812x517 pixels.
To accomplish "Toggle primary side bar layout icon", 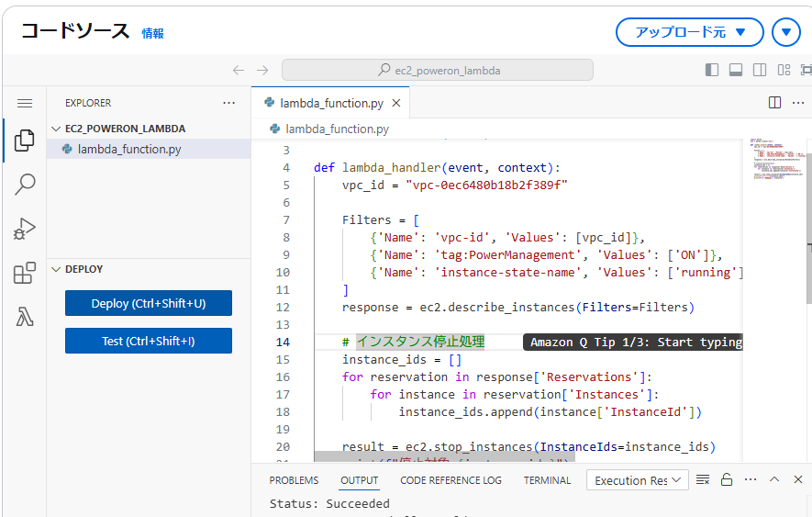I will 712,70.
